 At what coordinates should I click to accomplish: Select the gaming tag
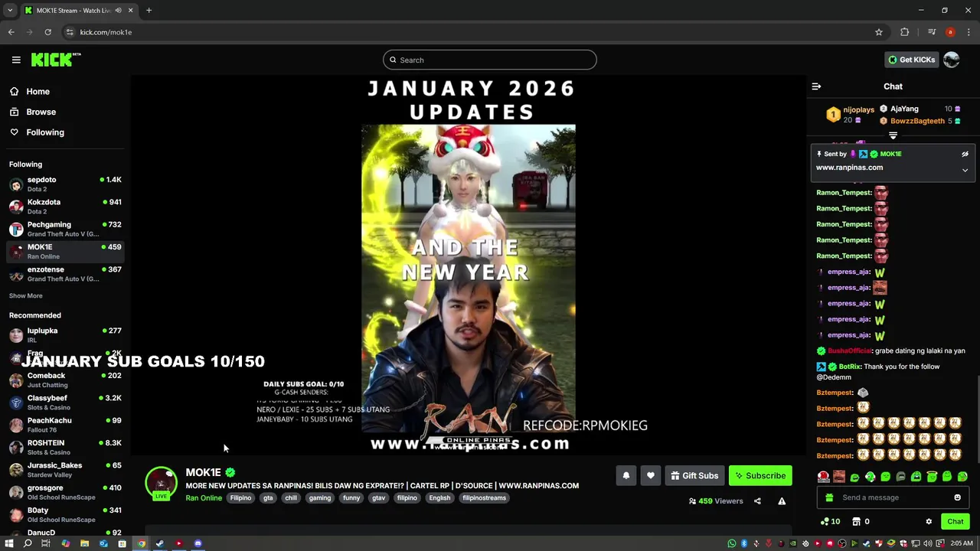pyautogui.click(x=320, y=497)
